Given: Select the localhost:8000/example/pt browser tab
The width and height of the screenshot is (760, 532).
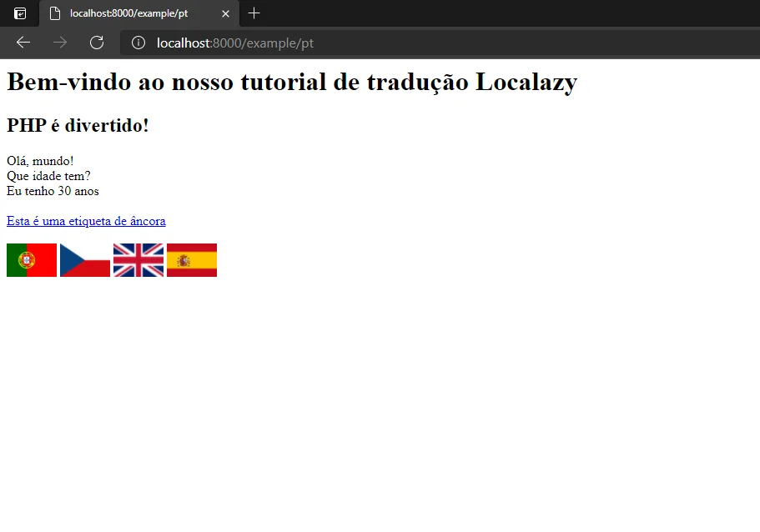Looking at the screenshot, I should tap(133, 13).
